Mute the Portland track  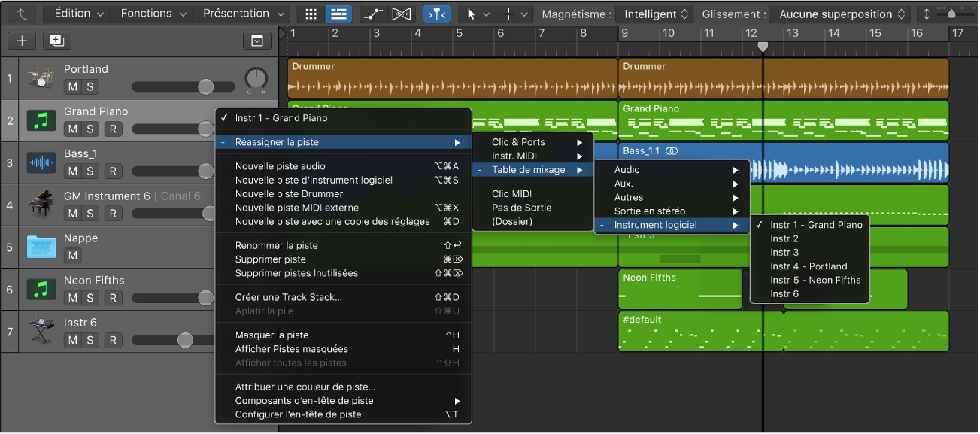(73, 86)
